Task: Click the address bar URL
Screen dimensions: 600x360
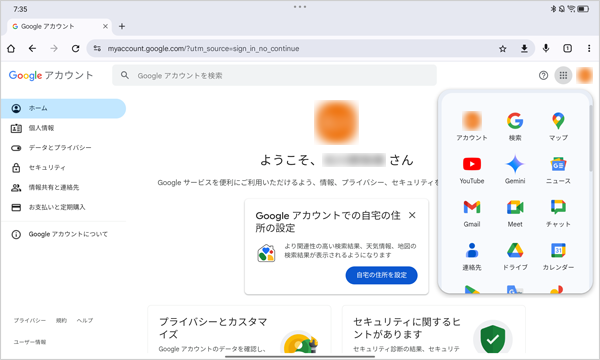Action: [x=203, y=49]
